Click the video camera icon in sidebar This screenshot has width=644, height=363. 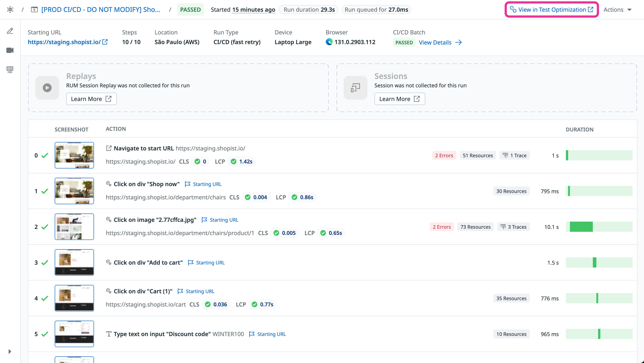(10, 50)
